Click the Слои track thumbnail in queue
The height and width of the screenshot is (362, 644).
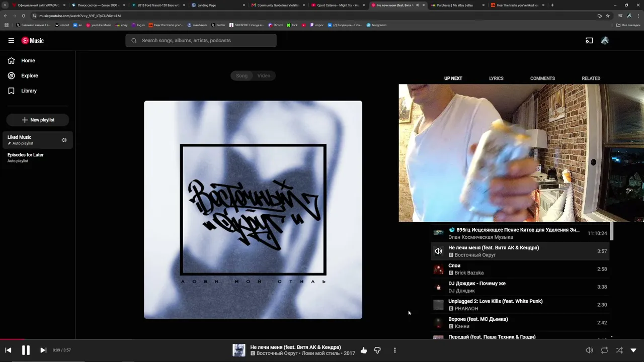[x=439, y=269]
